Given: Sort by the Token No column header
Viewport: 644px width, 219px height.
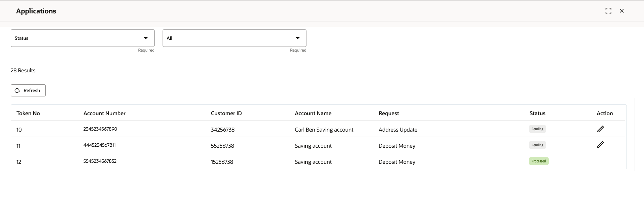Looking at the screenshot, I should [28, 113].
